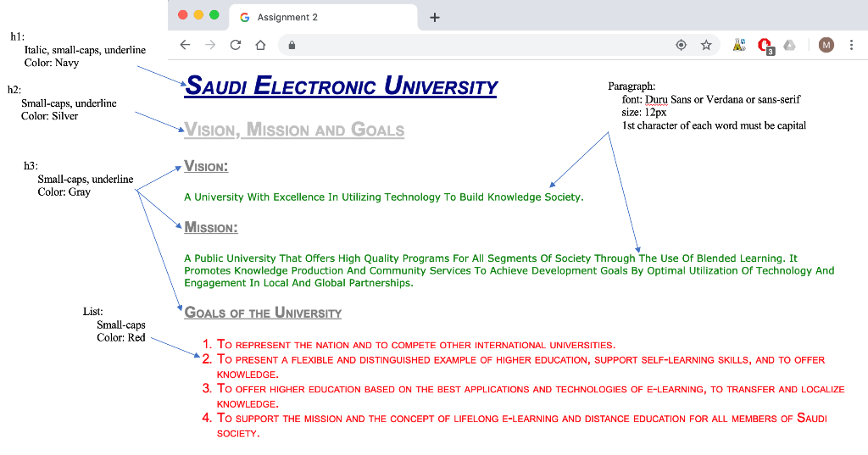Click the Mission: subheading
The width and height of the screenshot is (868, 455).
coord(211,227)
